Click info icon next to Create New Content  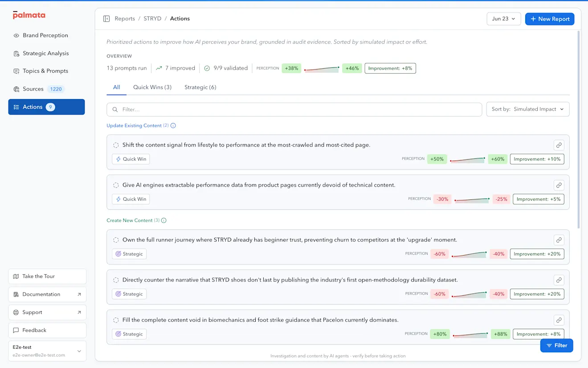point(164,220)
